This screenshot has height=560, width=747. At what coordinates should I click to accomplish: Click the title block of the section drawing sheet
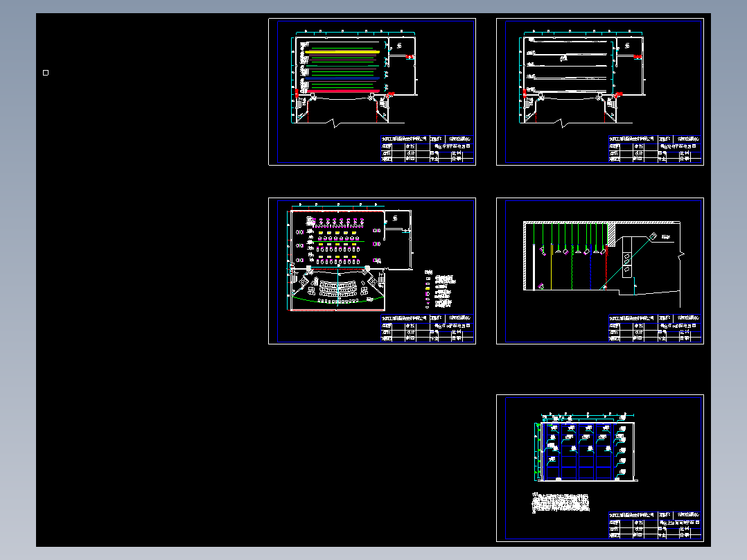click(x=655, y=328)
